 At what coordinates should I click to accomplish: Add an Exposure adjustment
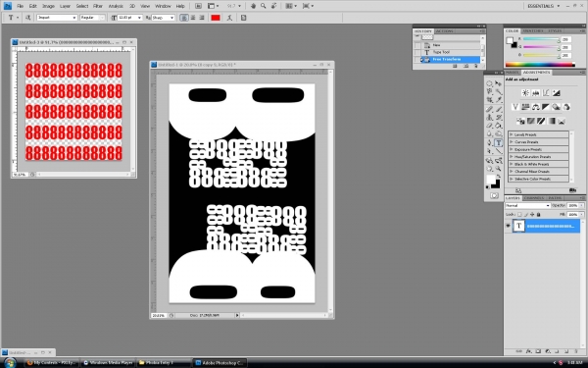[x=557, y=93]
